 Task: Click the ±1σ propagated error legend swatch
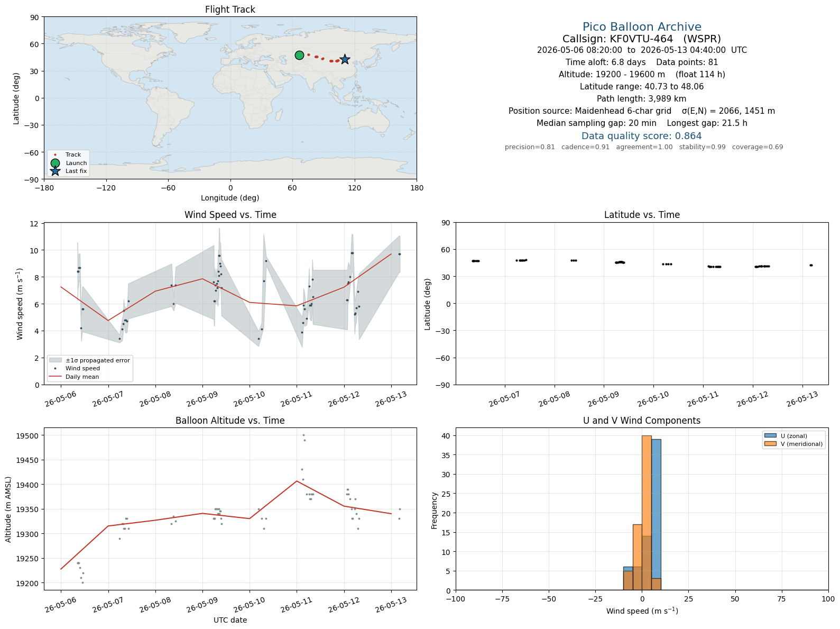pos(55,360)
